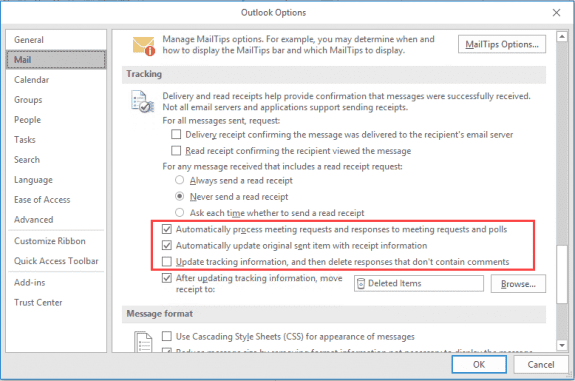This screenshot has width=575, height=381.
Task: Click the scrollbar down arrow
Action: (x=562, y=345)
